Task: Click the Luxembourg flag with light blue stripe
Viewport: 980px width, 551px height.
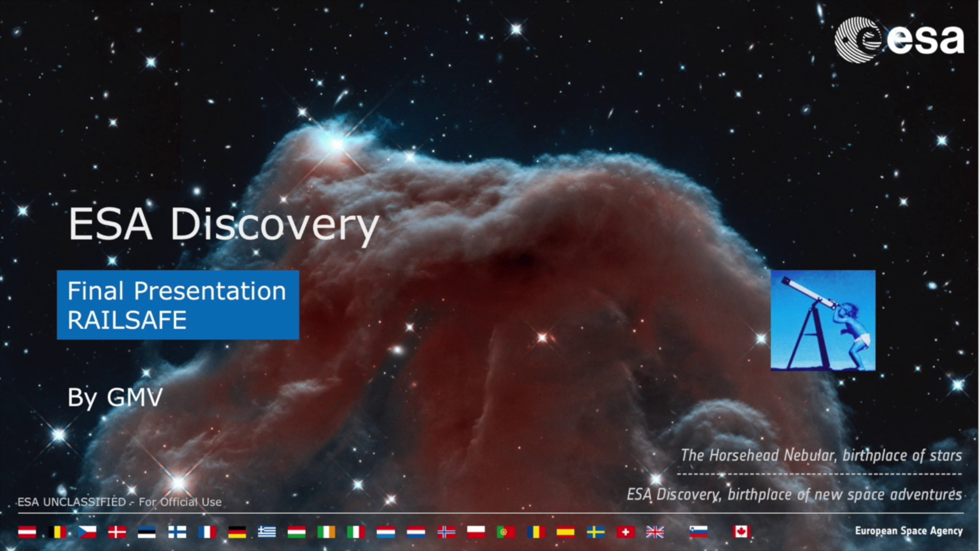Action: (x=386, y=532)
